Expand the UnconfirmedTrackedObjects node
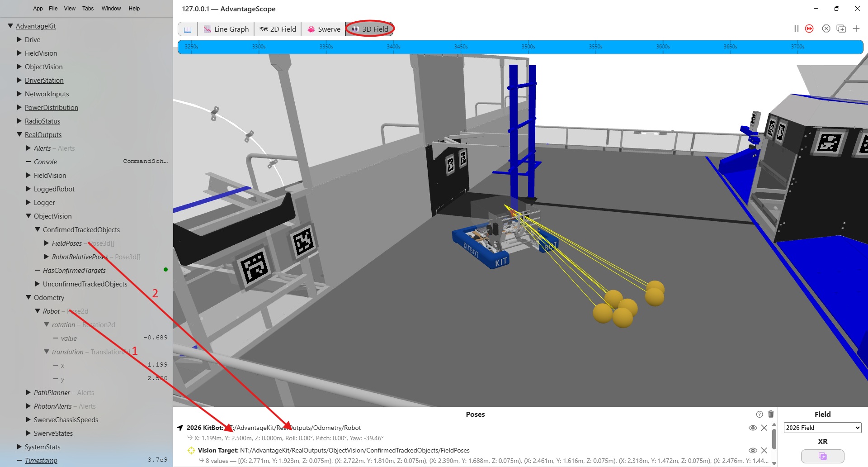Image resolution: width=868 pixels, height=467 pixels. [38, 284]
